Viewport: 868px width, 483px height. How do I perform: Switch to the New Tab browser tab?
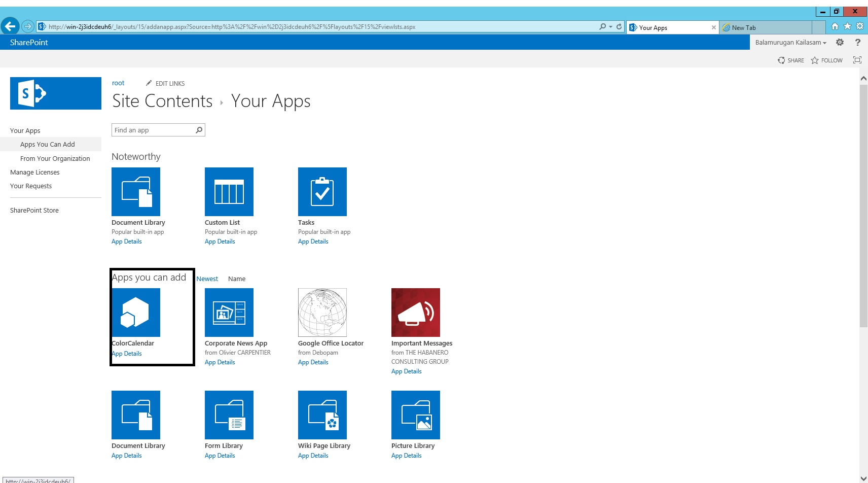coord(766,27)
